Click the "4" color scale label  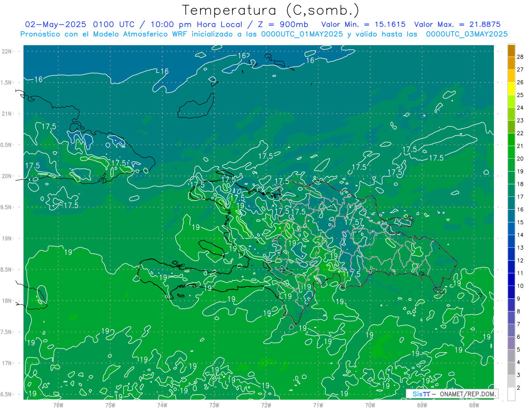tap(519, 362)
